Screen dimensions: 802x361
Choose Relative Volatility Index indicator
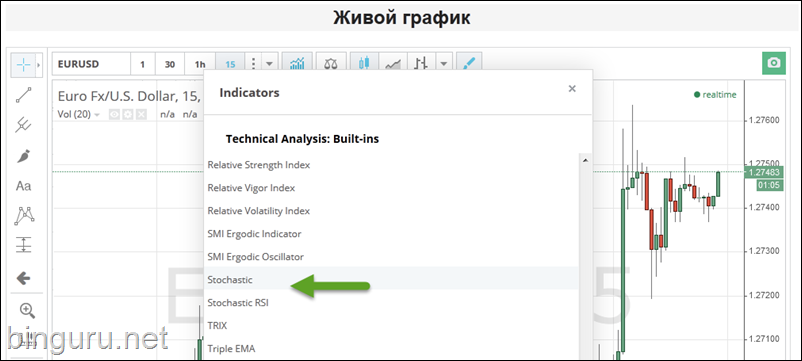coord(391,211)
